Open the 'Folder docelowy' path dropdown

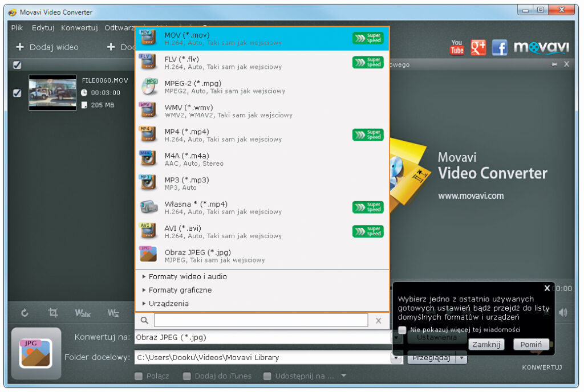click(x=396, y=358)
